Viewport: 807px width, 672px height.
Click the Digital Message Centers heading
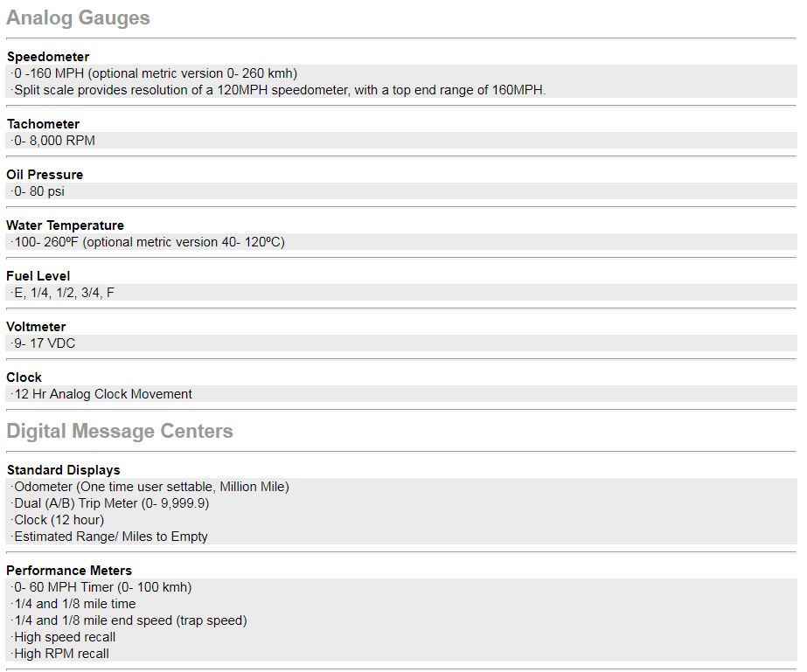coord(120,431)
